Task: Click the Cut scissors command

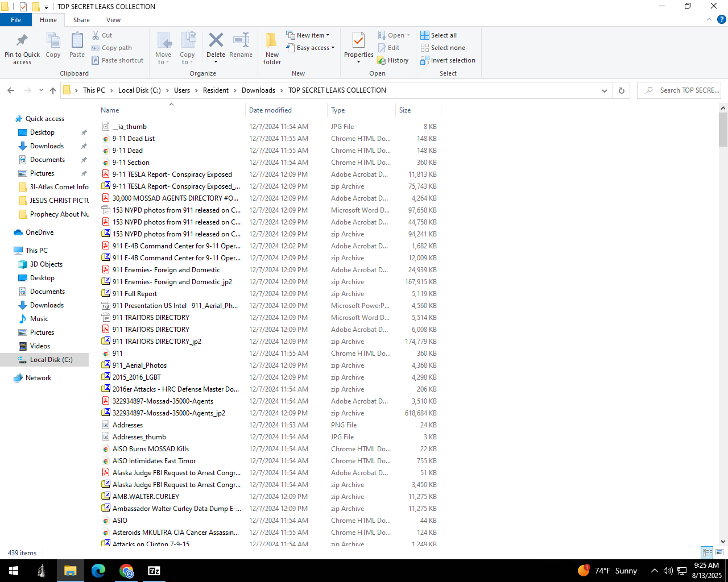Action: 102,35
